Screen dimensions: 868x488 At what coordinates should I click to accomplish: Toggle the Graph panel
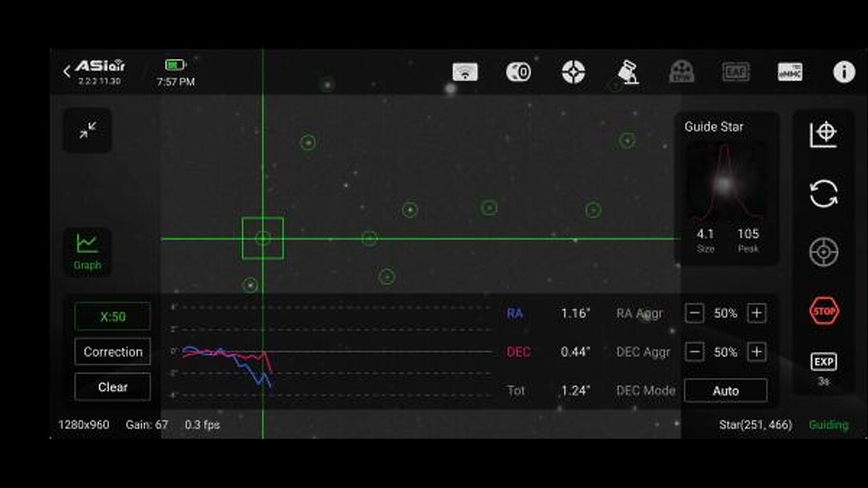click(x=87, y=251)
